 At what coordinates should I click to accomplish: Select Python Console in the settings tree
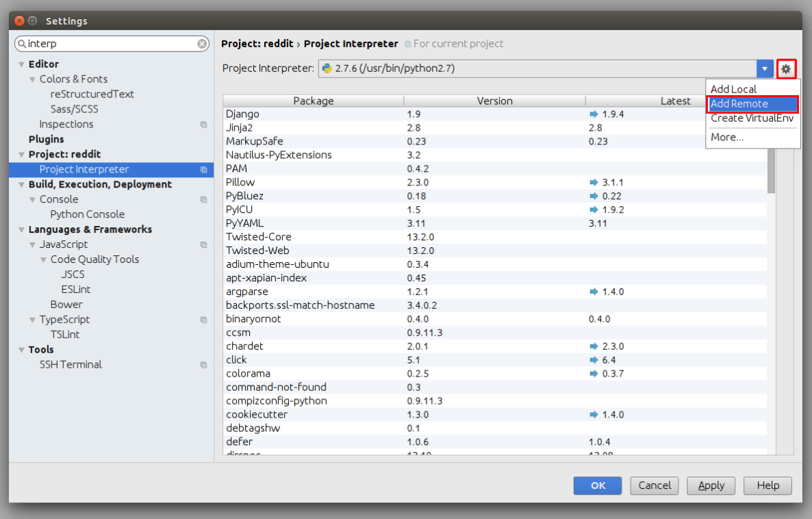(x=87, y=214)
